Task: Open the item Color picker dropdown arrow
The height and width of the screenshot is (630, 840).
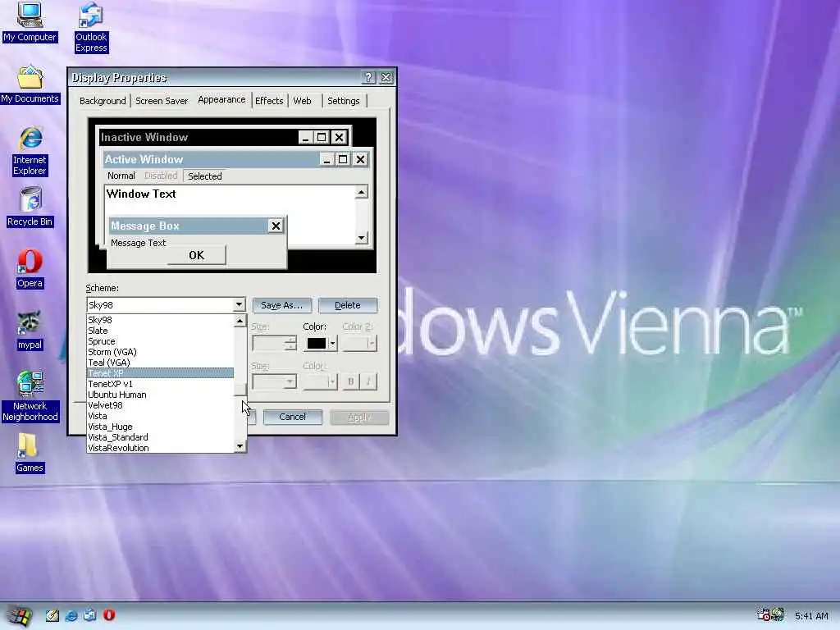Action: [333, 344]
